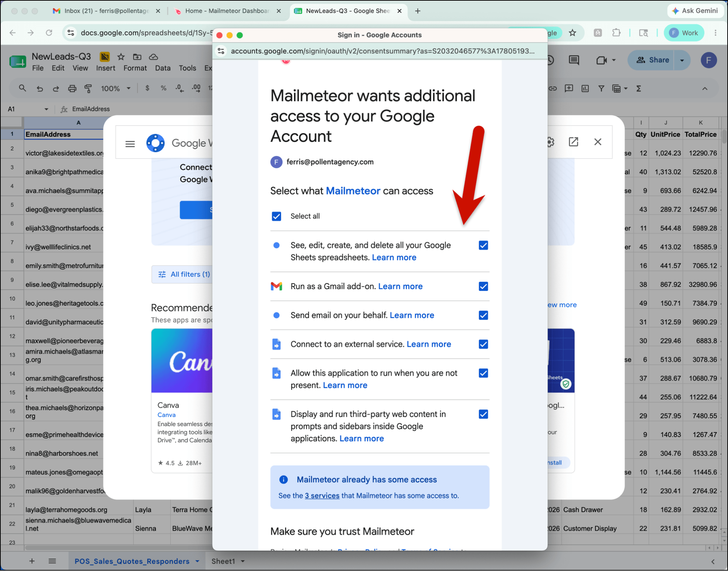Click Learn more for Google Sheets access
This screenshot has width=728, height=571.
pyautogui.click(x=394, y=257)
